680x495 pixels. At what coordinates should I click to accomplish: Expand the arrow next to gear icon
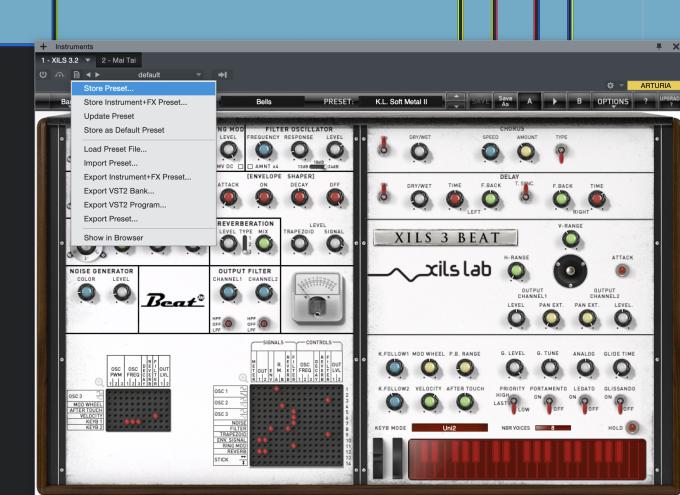621,85
